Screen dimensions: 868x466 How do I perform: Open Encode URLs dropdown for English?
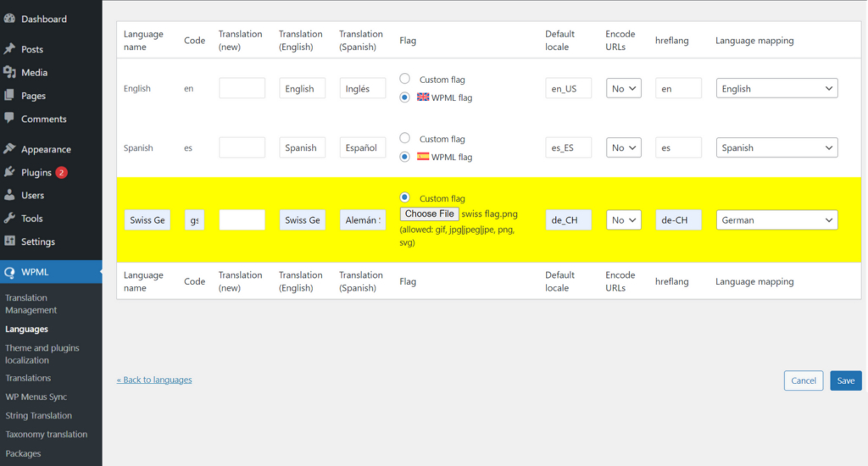pyautogui.click(x=623, y=88)
